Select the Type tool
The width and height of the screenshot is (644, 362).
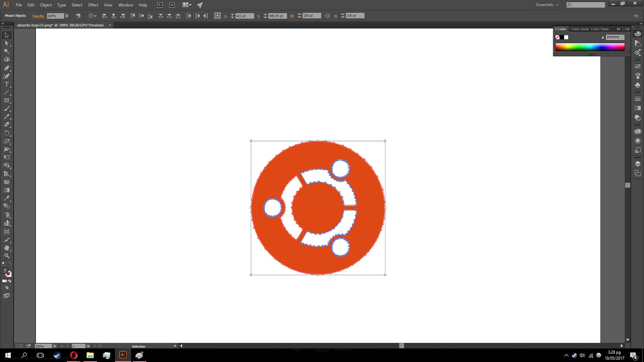pyautogui.click(x=6, y=84)
